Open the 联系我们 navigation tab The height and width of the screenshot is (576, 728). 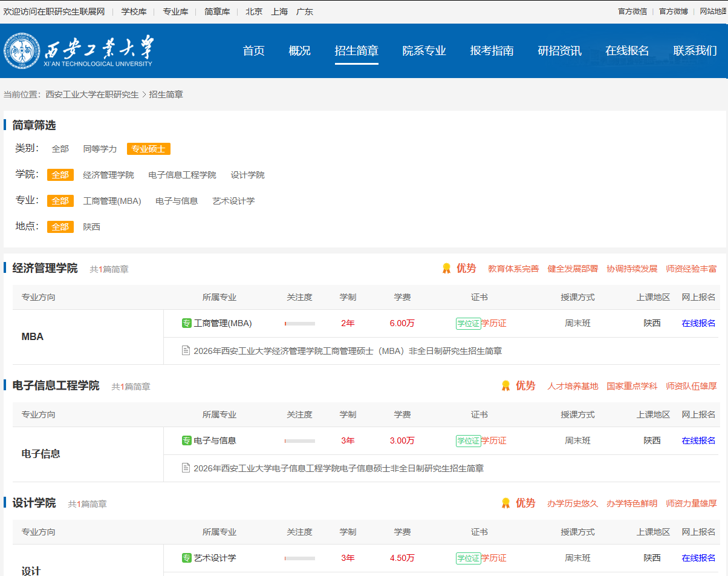tap(695, 51)
